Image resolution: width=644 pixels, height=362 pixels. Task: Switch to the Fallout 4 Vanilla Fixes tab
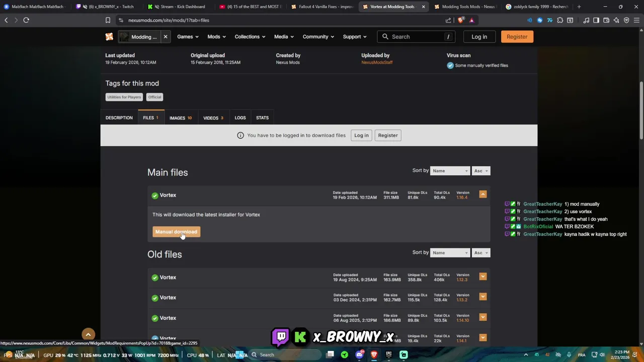(323, 7)
